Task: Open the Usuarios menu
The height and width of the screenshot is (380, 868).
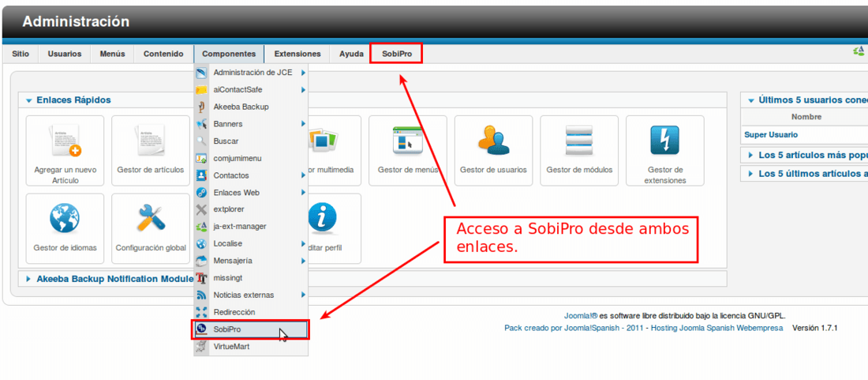Action: click(x=64, y=55)
